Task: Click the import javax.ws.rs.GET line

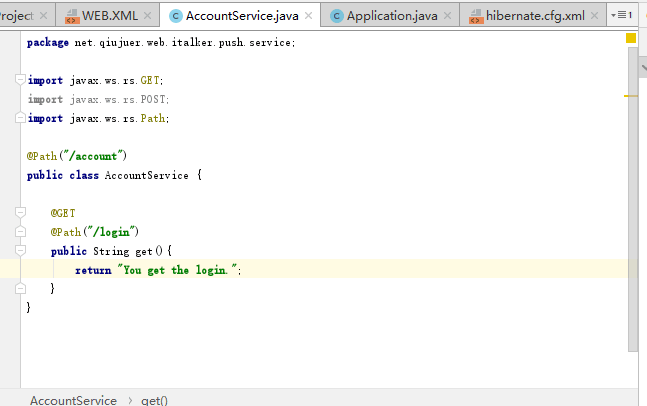Action: click(x=95, y=80)
